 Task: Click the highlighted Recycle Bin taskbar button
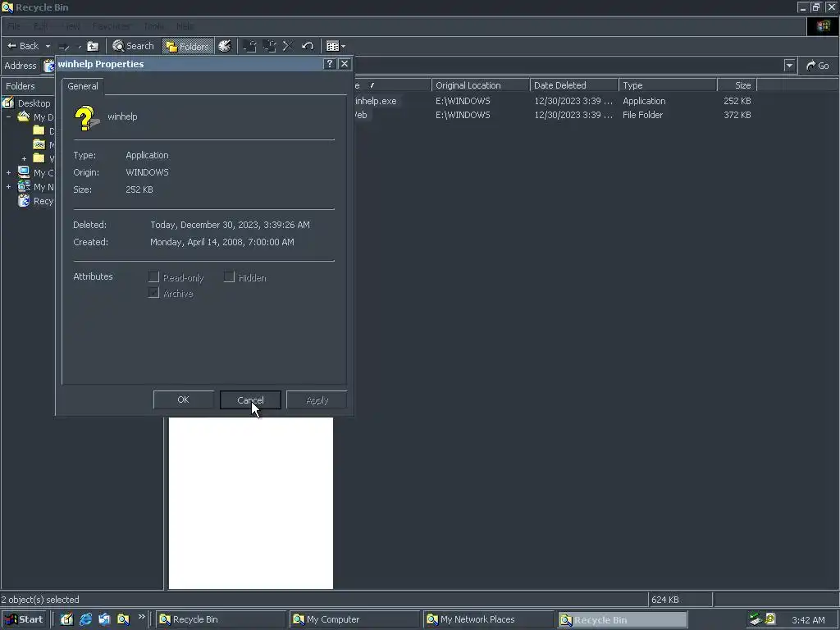point(623,619)
